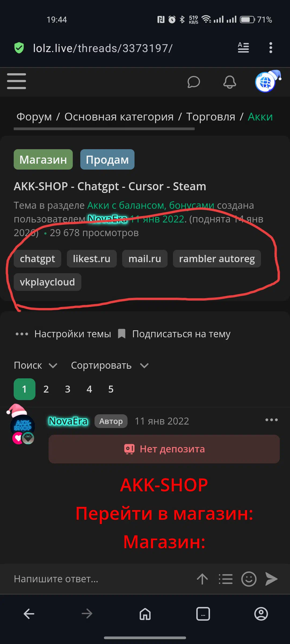
Task: Open formatting list icon in reply bar
Action: [x=226, y=579]
